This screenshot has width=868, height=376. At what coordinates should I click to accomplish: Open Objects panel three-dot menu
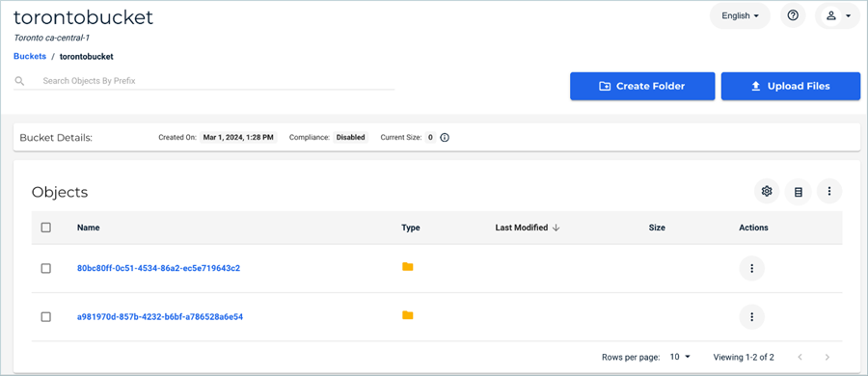[x=829, y=192]
